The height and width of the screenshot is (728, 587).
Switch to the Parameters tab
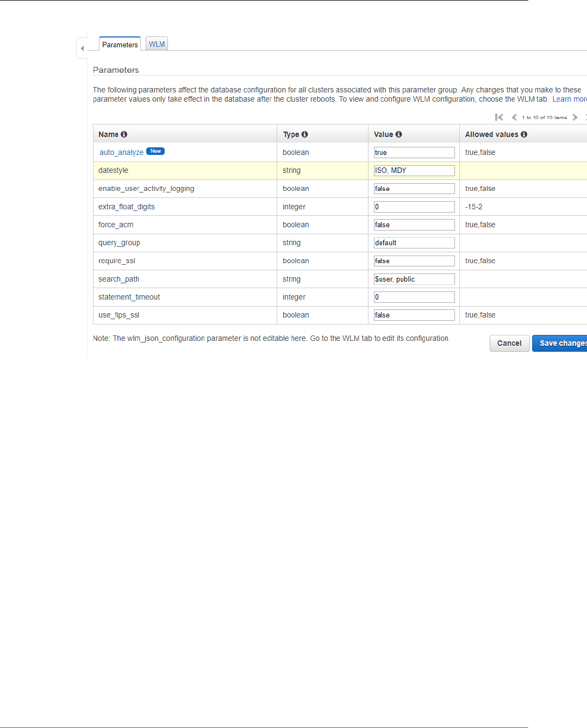[x=120, y=44]
